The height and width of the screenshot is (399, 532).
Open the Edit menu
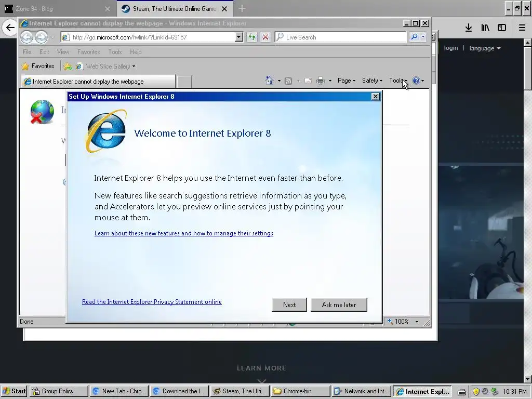tap(44, 52)
